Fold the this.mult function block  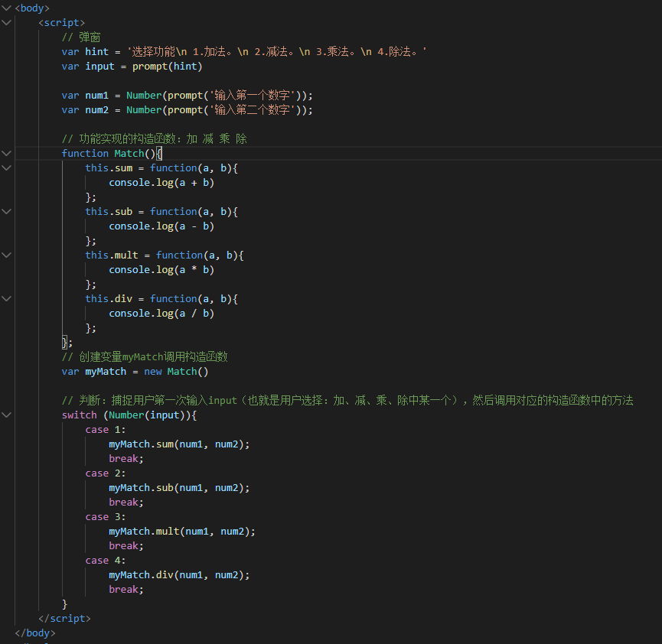tap(6, 255)
